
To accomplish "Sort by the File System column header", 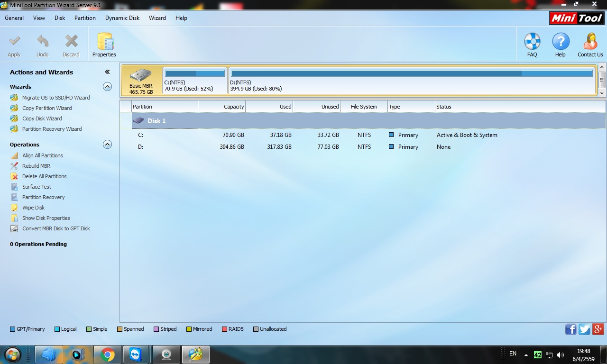I will point(364,107).
